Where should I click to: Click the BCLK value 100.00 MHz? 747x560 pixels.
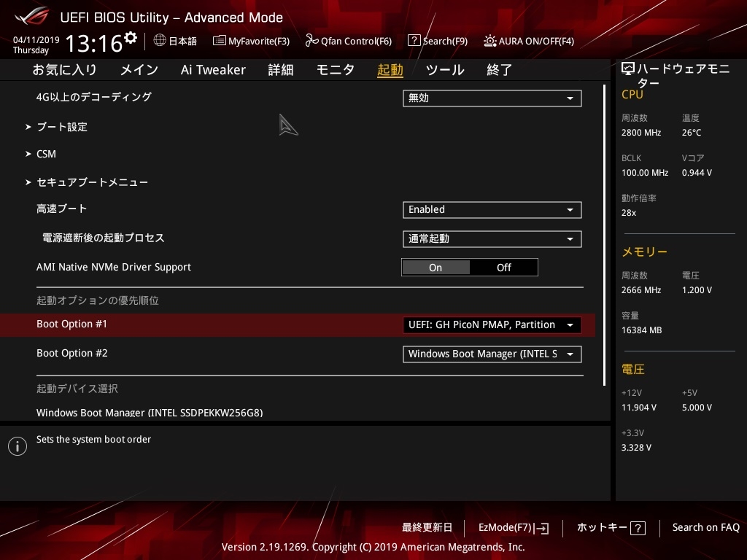click(x=645, y=173)
